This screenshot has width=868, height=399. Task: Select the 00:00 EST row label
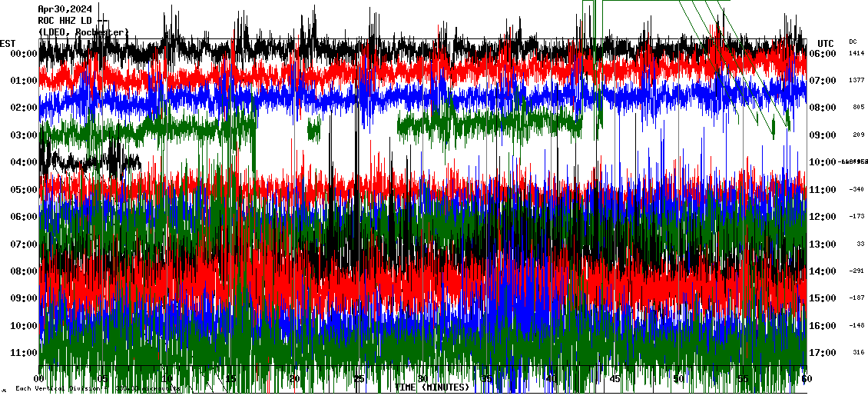point(24,54)
